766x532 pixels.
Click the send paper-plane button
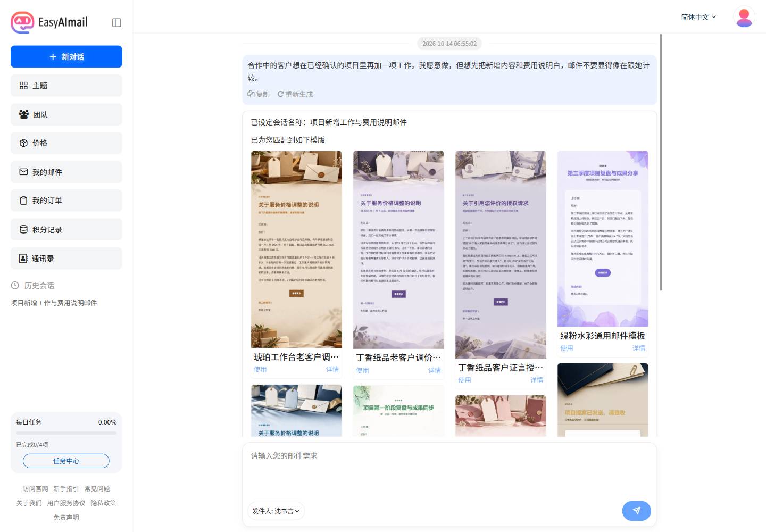tap(636, 511)
